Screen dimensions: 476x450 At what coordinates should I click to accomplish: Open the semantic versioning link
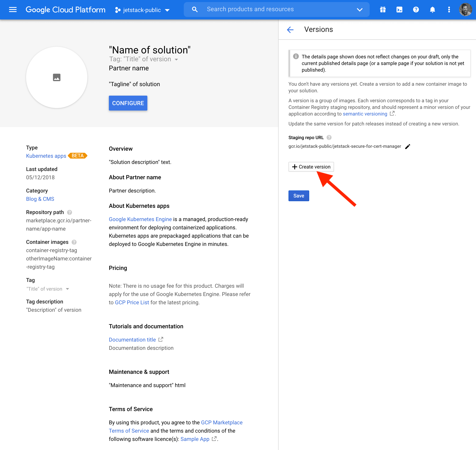coord(365,114)
